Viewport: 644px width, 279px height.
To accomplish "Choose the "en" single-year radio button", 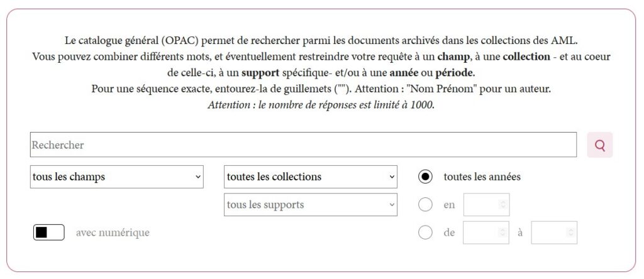I will (x=426, y=205).
